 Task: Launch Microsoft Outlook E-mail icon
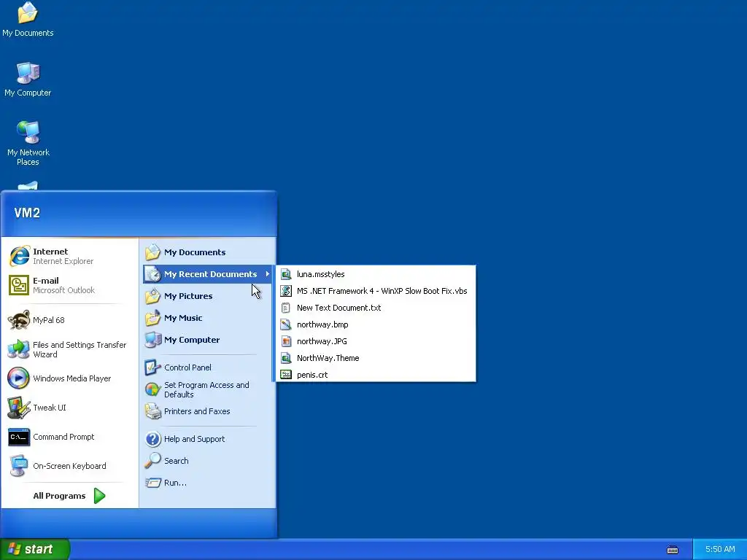pos(19,285)
